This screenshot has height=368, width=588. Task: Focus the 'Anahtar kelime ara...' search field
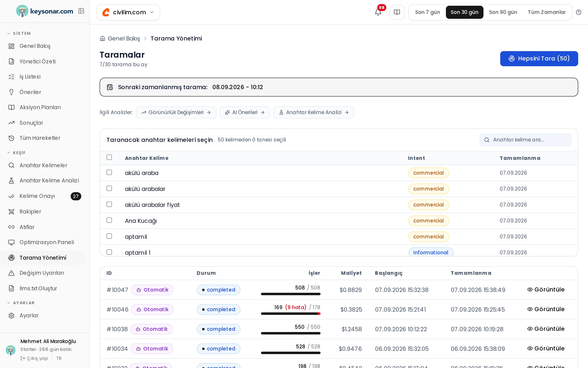click(x=525, y=140)
